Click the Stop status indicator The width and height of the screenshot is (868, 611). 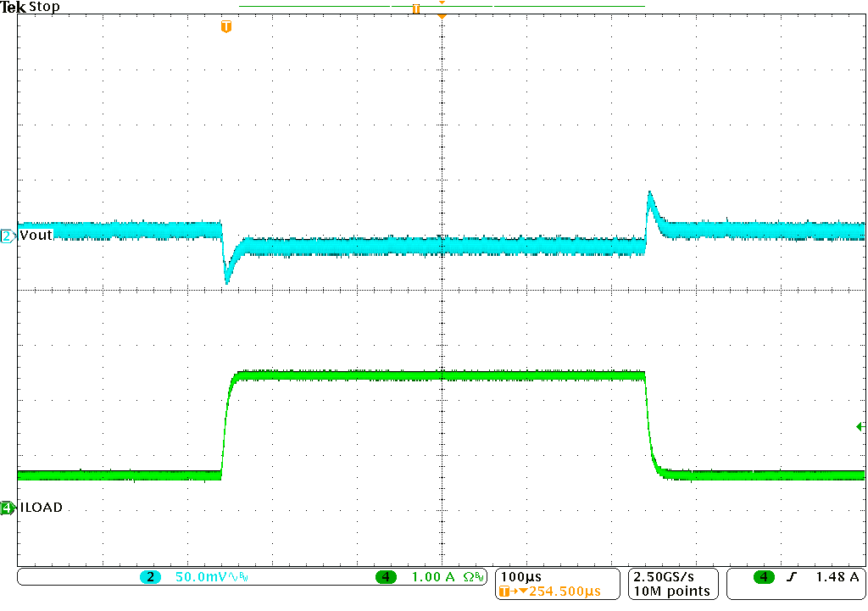click(x=45, y=7)
